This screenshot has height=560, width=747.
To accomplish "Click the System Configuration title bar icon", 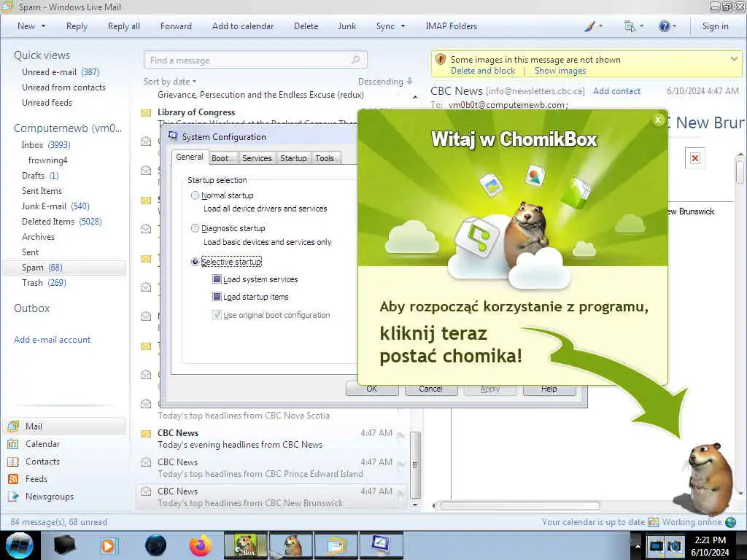I will [173, 136].
